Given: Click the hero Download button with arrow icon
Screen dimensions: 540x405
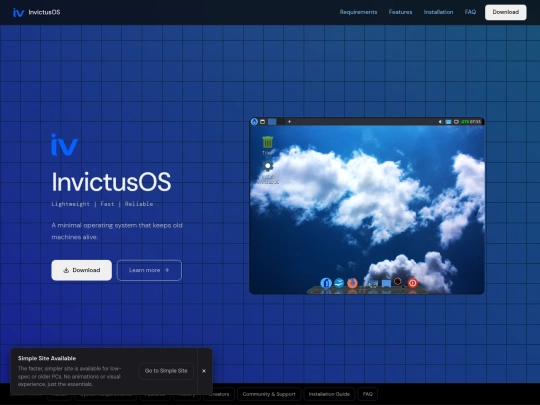Looking at the screenshot, I should coord(82,270).
